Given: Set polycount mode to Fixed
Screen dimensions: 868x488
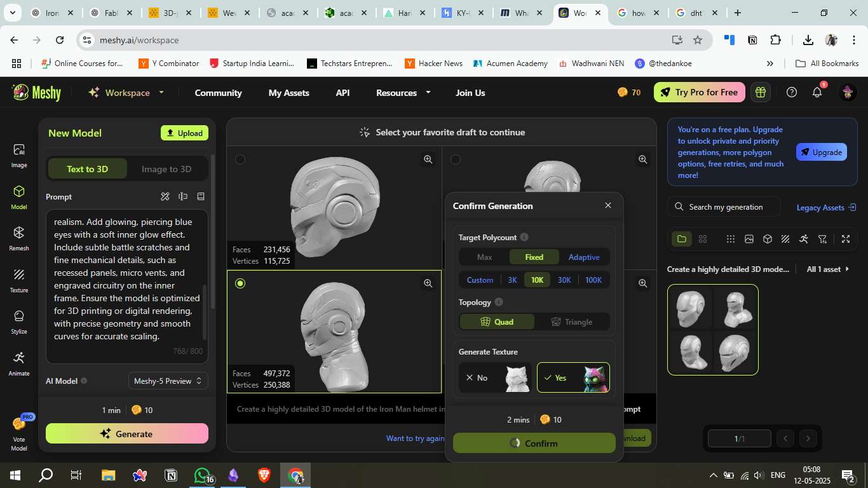Looking at the screenshot, I should point(534,257).
